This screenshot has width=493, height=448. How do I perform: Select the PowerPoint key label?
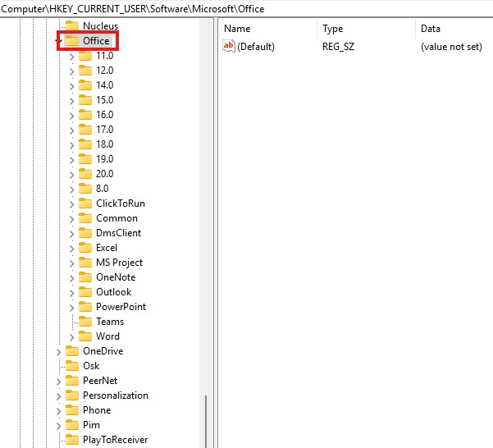pyautogui.click(x=121, y=307)
